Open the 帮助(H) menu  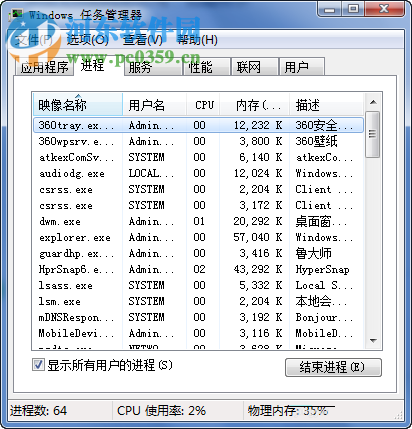[x=197, y=40]
